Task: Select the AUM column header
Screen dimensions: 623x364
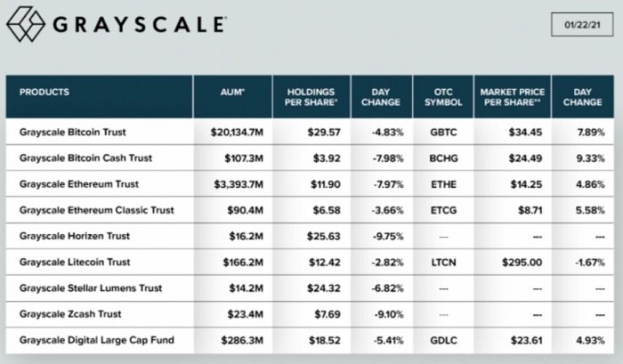Action: 233,92
